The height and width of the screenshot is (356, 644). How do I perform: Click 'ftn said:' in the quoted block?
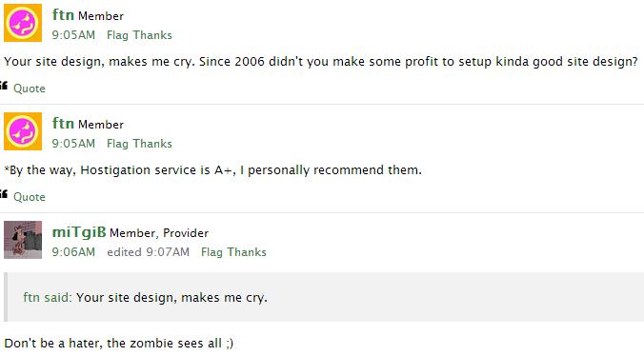(x=48, y=297)
